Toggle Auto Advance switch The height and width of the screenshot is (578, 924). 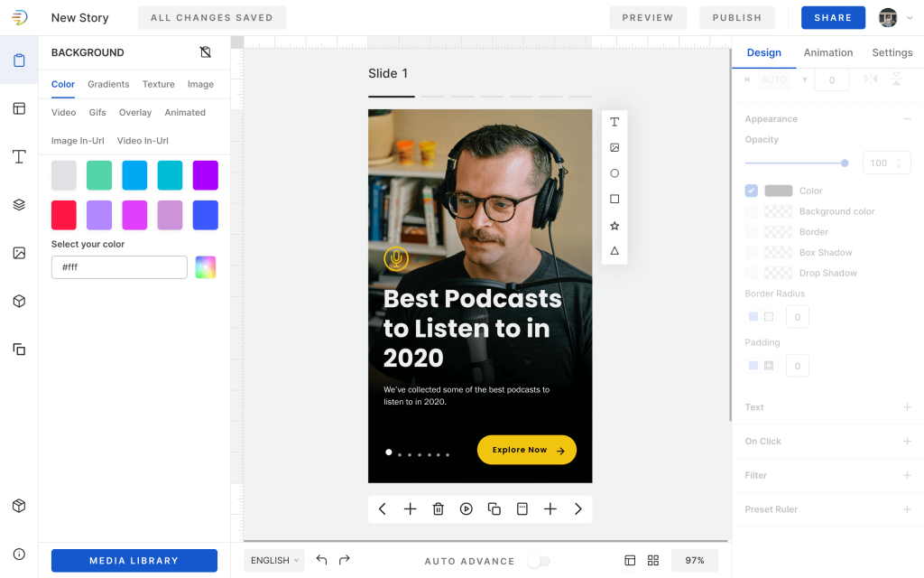540,561
